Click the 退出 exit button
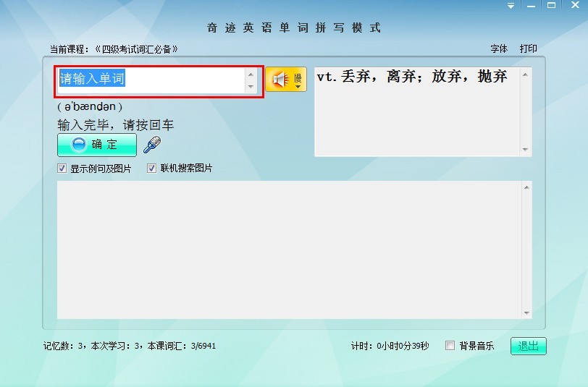The height and width of the screenshot is (387, 588). point(528,346)
